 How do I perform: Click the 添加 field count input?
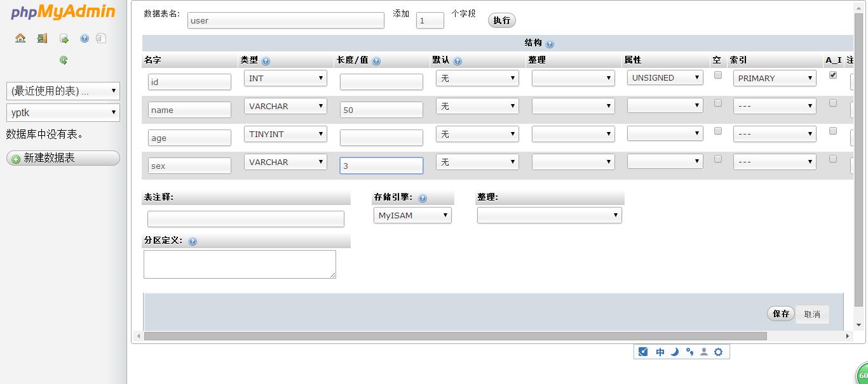pyautogui.click(x=430, y=20)
